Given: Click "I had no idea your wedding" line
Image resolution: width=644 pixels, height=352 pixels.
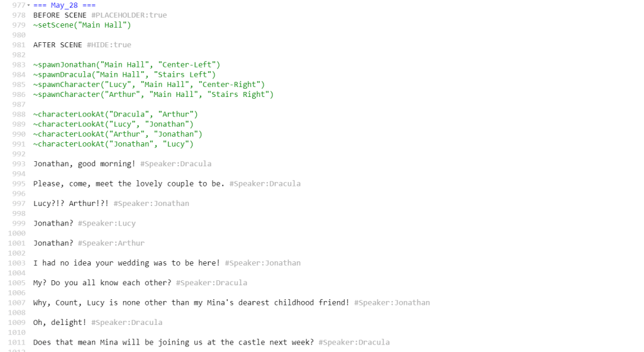Looking at the screenshot, I should [x=126, y=263].
